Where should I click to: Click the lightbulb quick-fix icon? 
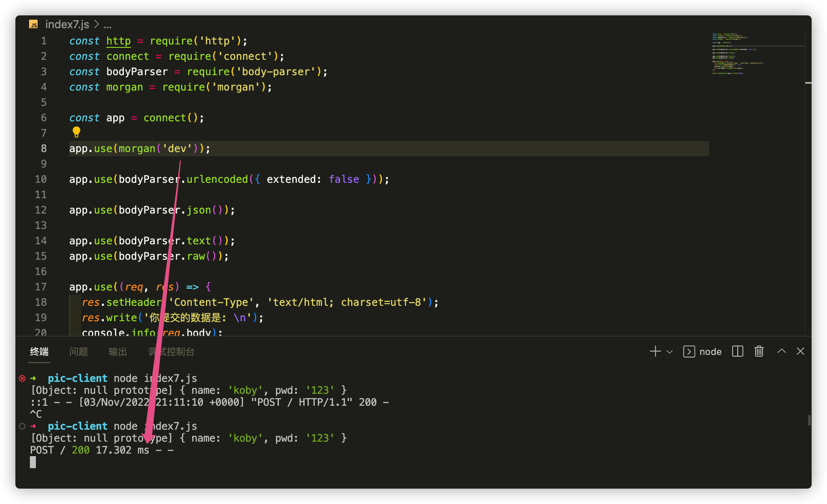[x=76, y=132]
